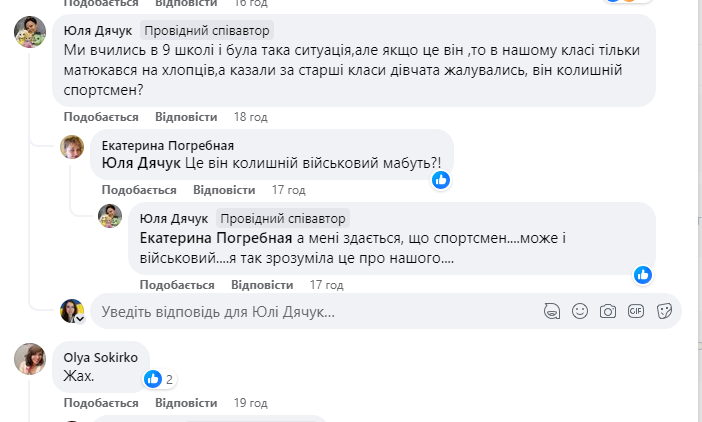Like Olya Sokirko's "Жах." comment
Viewport: 702px width, 422px height.
100,402
